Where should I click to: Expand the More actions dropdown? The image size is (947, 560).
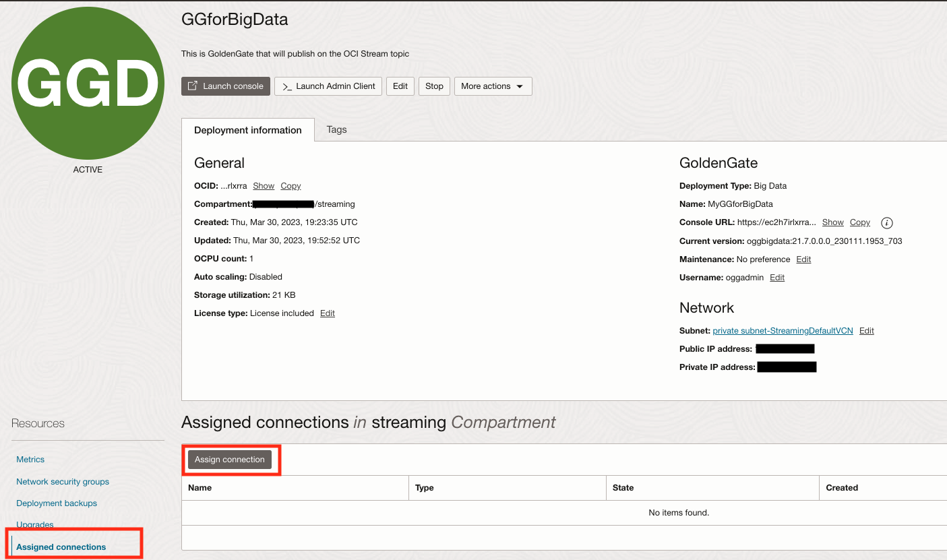click(493, 86)
